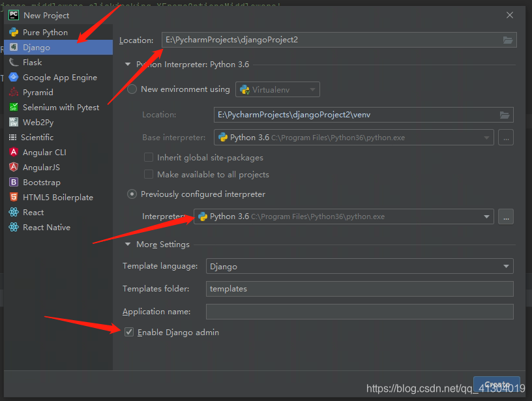Click Python icon in Interpreter dropdown
The image size is (532, 401).
point(203,216)
